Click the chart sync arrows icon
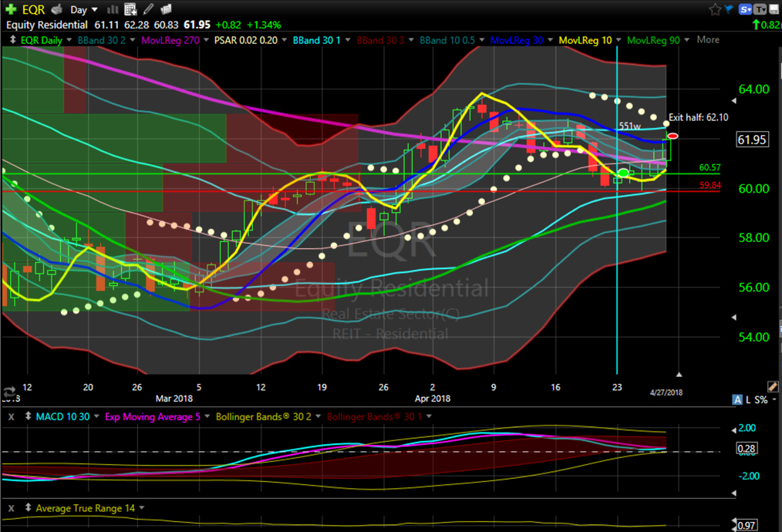Screen dimensions: 782x532 [x=9, y=392]
